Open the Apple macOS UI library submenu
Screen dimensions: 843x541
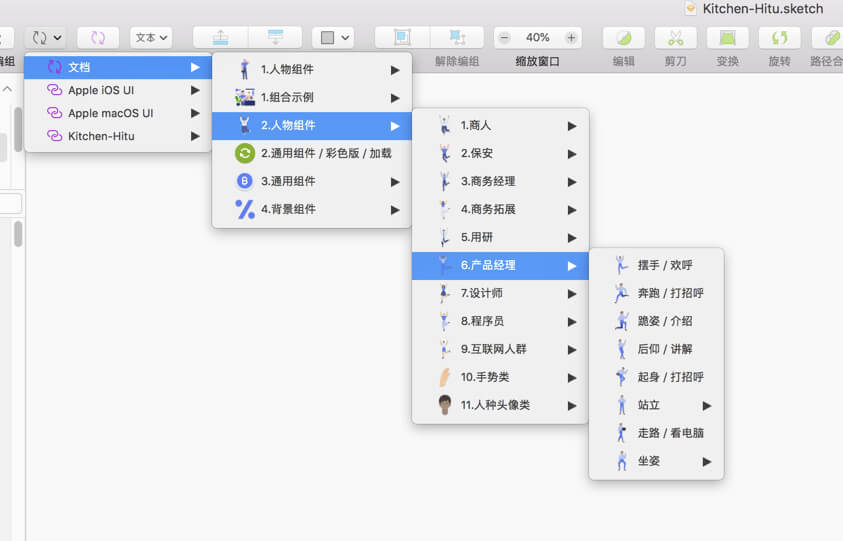coord(118,113)
